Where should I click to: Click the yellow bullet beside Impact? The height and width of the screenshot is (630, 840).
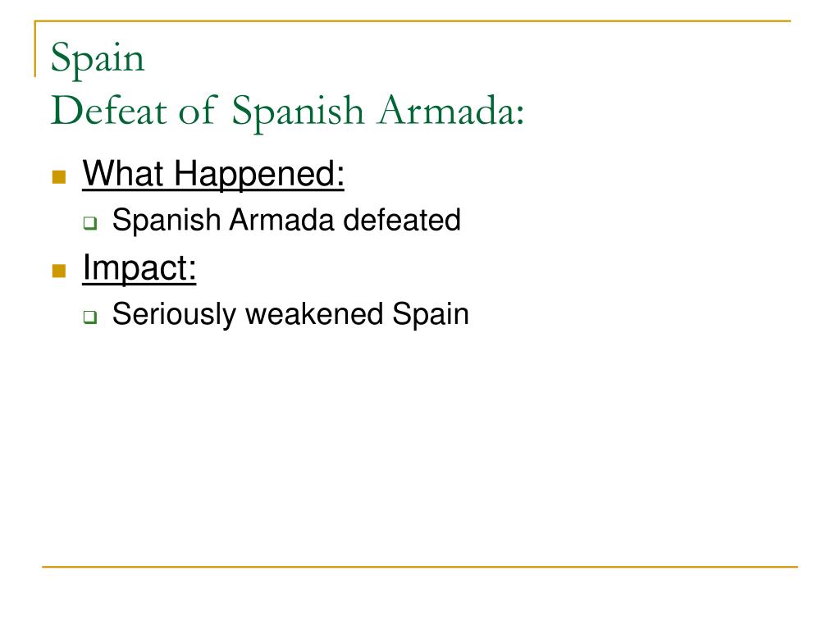[59, 271]
